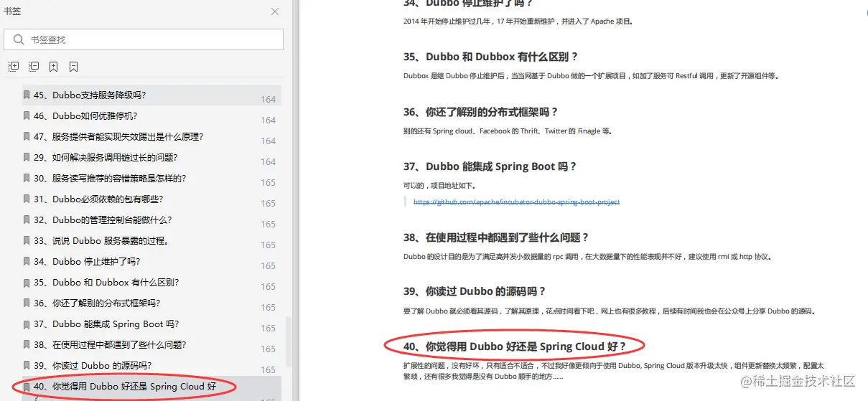Image resolution: width=868 pixels, height=401 pixels.
Task: Open bookmark 34、Dubbo 停止维护了吗?
Action: (87, 261)
